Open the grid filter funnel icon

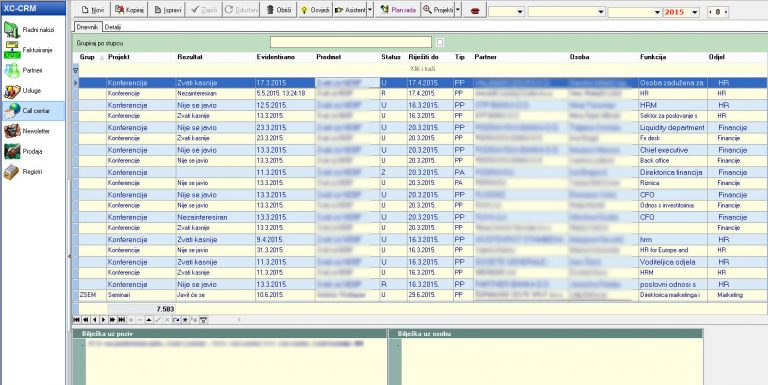[x=204, y=320]
